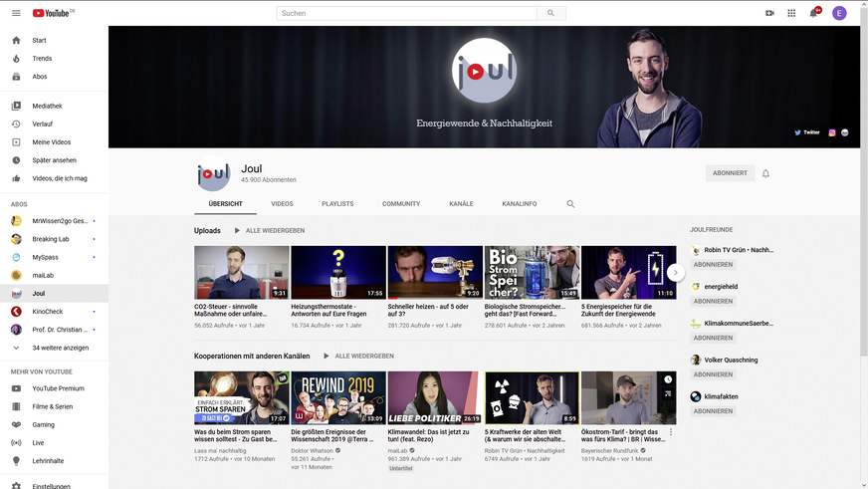Open the YouTube apps grid
The width and height of the screenshot is (868, 489).
(x=791, y=13)
